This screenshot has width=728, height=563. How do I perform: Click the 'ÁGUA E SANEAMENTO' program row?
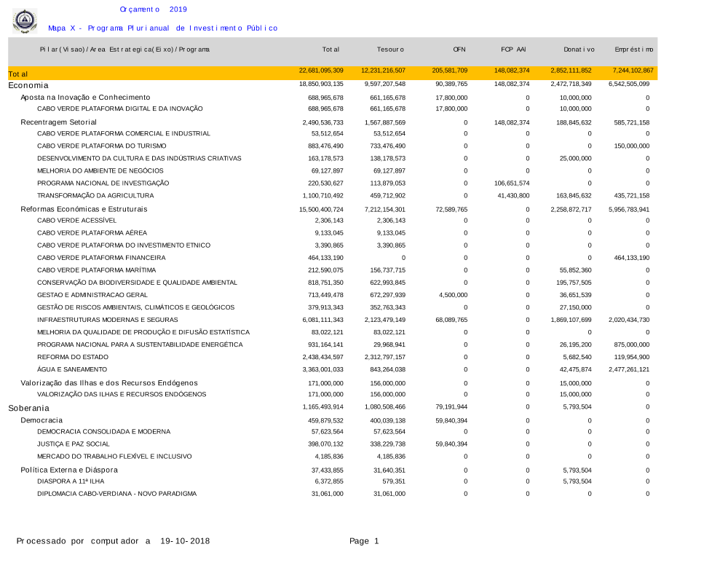pos(72,369)
